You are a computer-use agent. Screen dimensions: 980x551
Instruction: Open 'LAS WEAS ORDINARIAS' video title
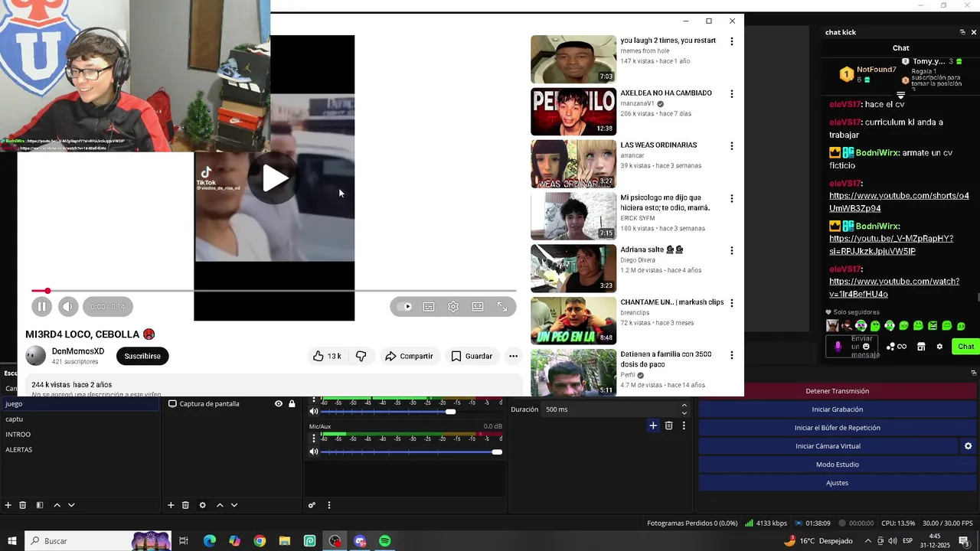(658, 145)
